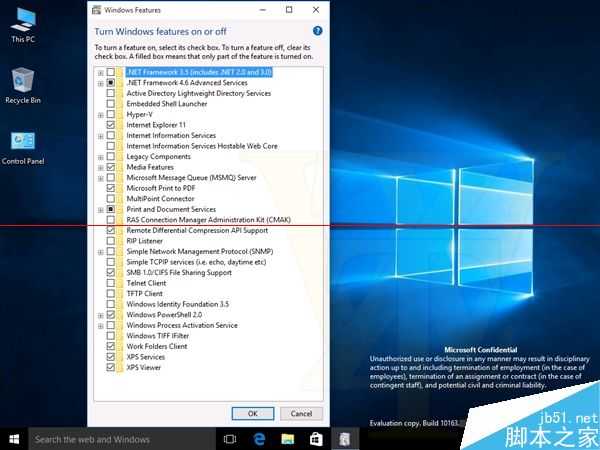Expand the Windows PowerShell 2.0 node
Viewport: 600px width, 450px height.
click(100, 315)
